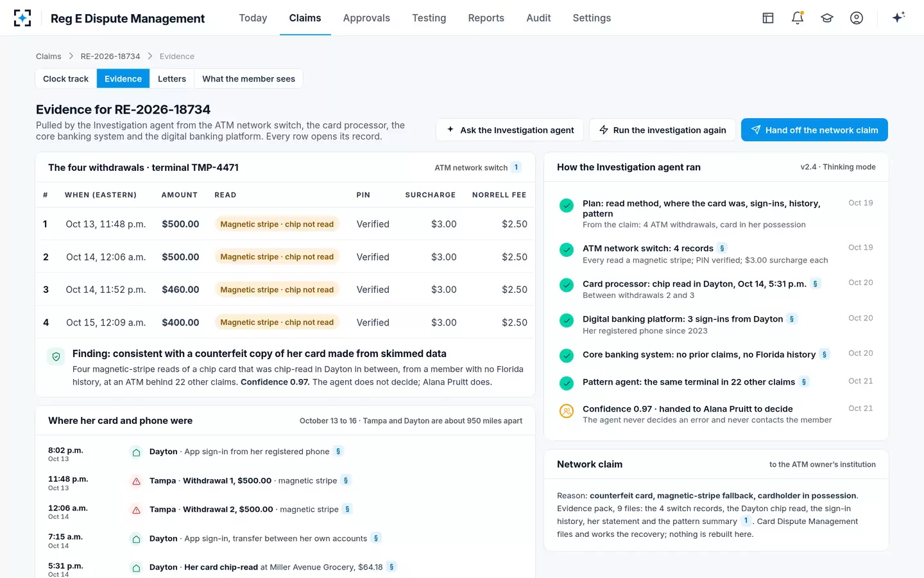Click the app logo icon
924x578 pixels.
[x=22, y=18]
